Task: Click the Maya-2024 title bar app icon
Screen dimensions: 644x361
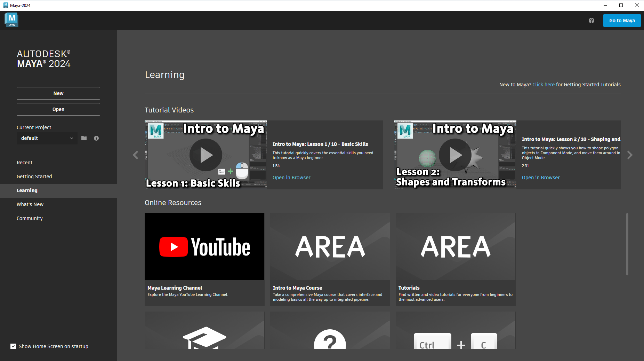Action: (6, 5)
